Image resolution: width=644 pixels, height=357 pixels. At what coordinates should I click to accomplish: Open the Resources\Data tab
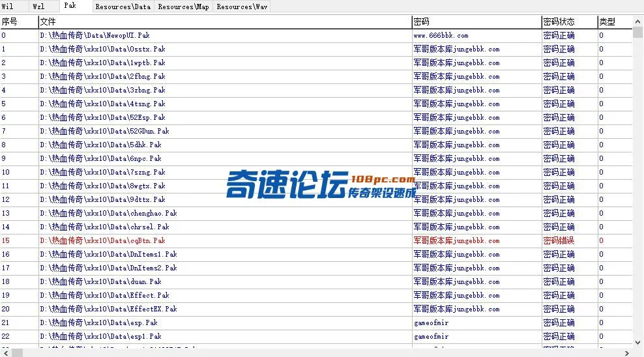coord(123,7)
